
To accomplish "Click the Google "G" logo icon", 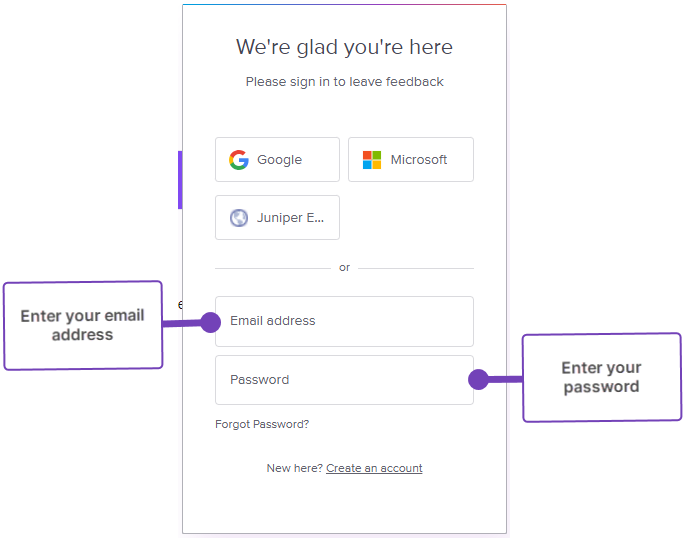I will tap(238, 160).
